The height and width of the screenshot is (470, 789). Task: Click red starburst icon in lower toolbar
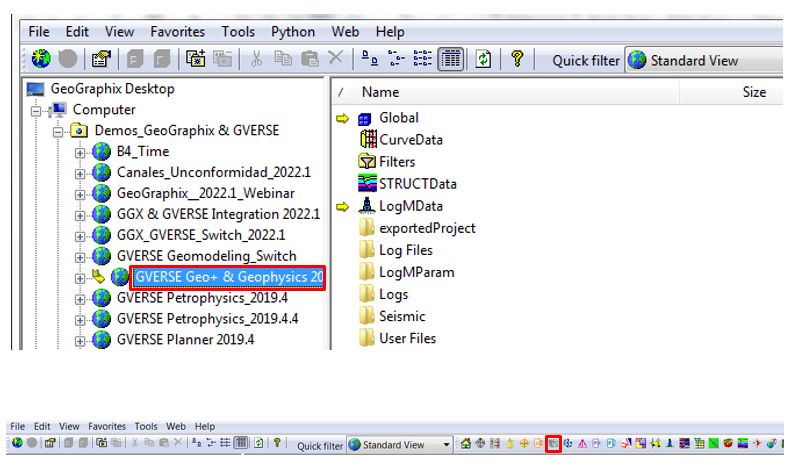tap(757, 443)
